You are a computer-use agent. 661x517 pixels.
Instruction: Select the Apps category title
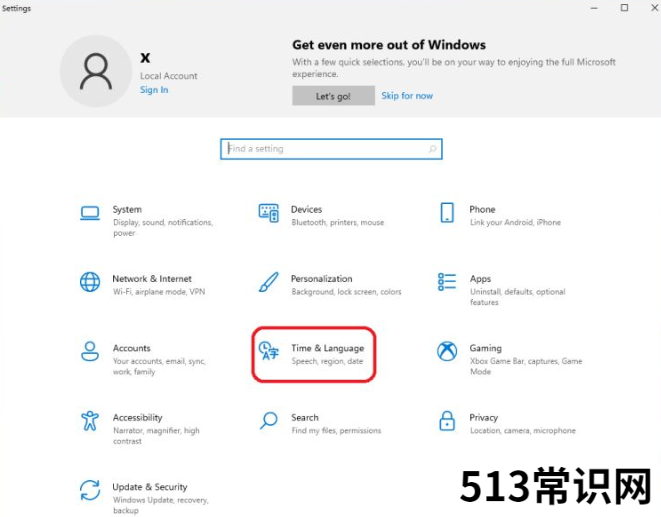(481, 279)
